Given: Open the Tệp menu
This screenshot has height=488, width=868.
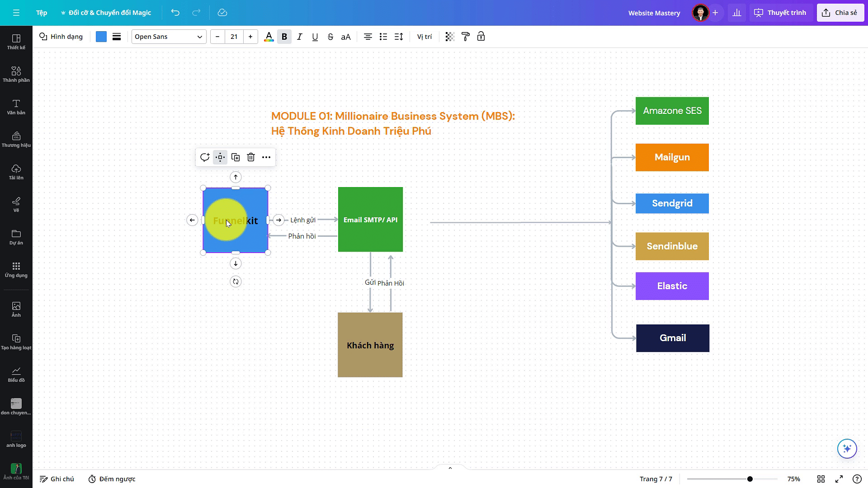Looking at the screenshot, I should click(42, 13).
